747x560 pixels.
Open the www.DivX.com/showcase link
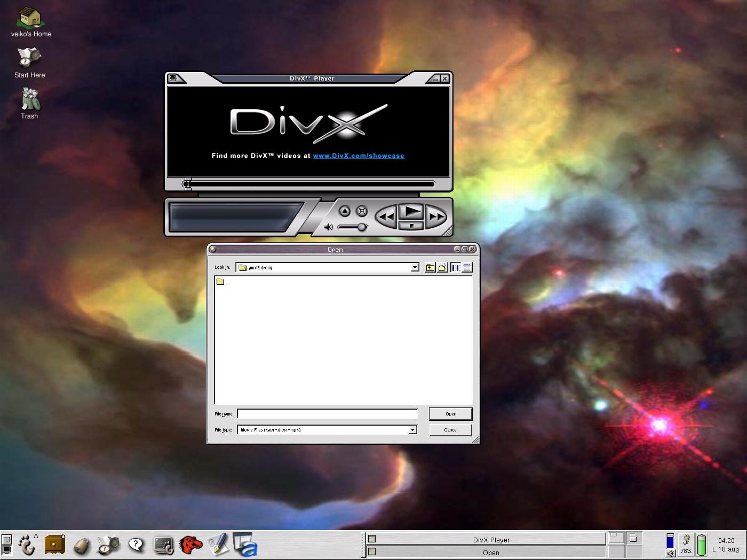pyautogui.click(x=359, y=156)
